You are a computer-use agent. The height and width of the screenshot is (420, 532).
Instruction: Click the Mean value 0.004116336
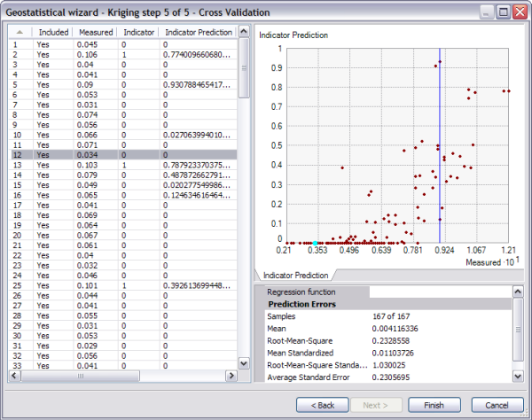tap(395, 329)
